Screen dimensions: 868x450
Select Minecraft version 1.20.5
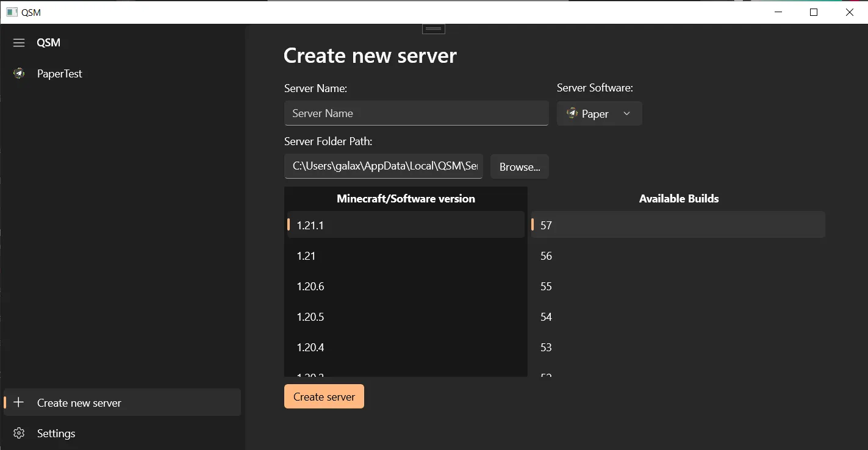406,316
